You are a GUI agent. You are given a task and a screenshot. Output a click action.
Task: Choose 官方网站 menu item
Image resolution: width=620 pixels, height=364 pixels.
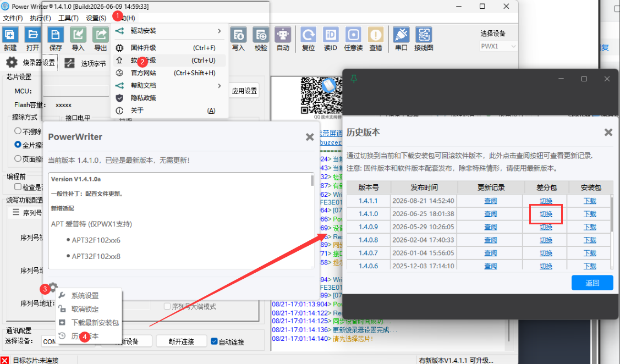click(170, 73)
